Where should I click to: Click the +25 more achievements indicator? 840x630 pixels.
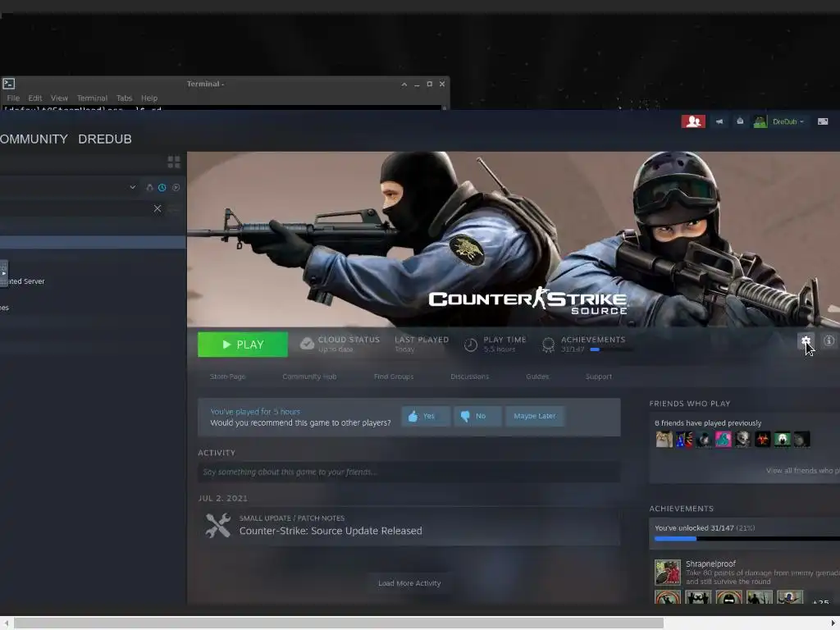tap(820, 603)
